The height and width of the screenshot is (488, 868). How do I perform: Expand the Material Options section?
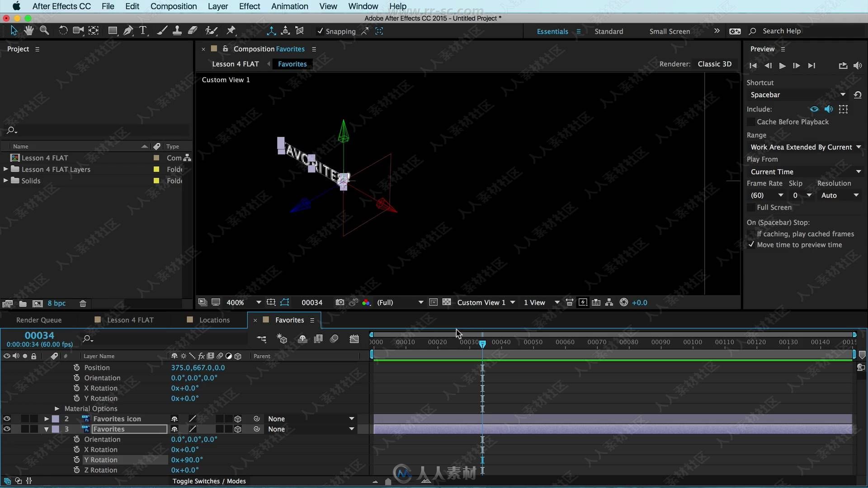coord(57,408)
